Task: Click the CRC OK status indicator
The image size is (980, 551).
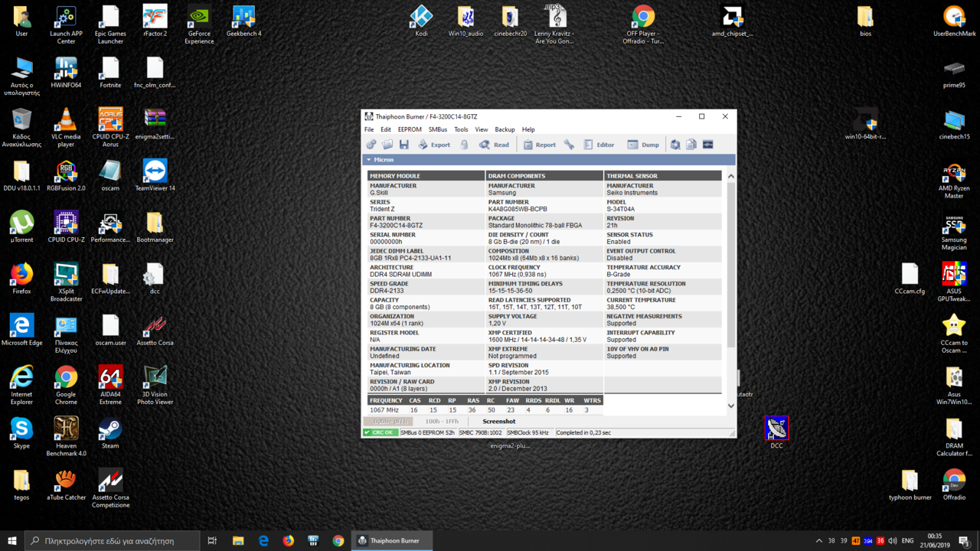Action: [381, 432]
